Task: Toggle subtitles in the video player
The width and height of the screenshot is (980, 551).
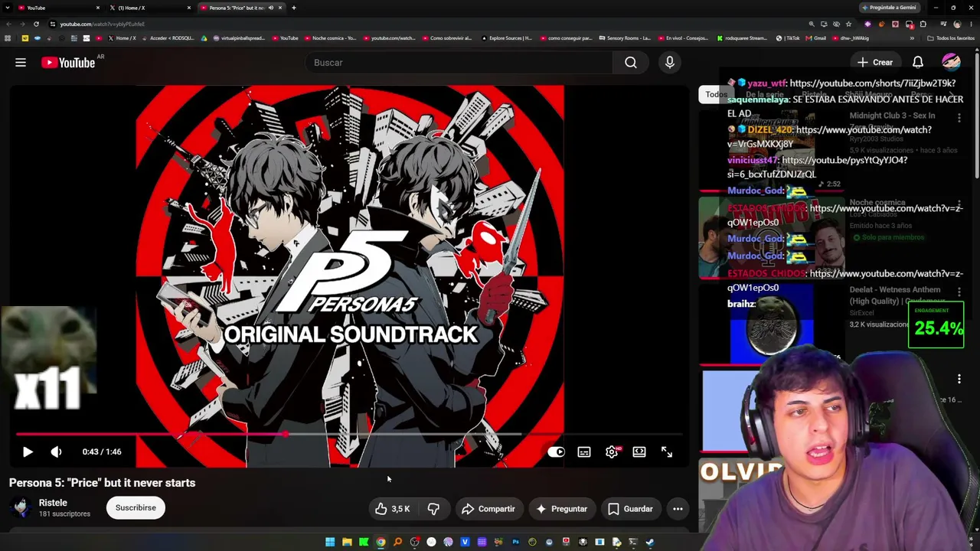Action: click(584, 452)
